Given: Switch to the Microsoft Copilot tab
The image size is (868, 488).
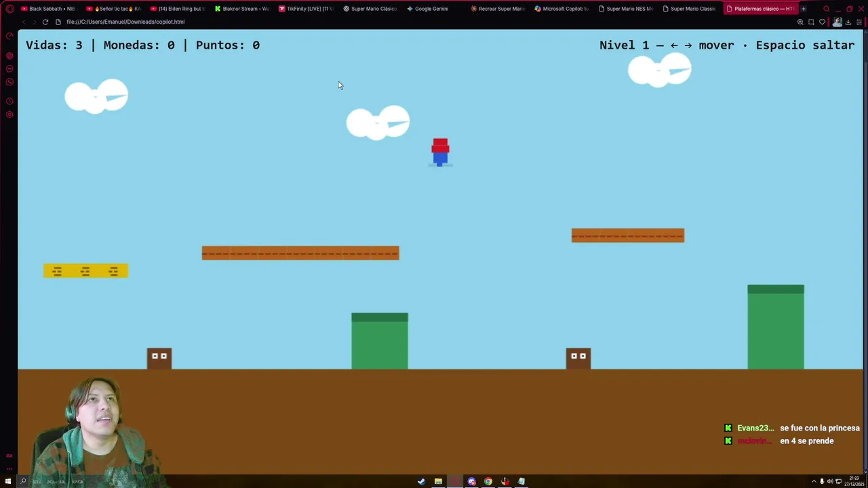Looking at the screenshot, I should (562, 9).
